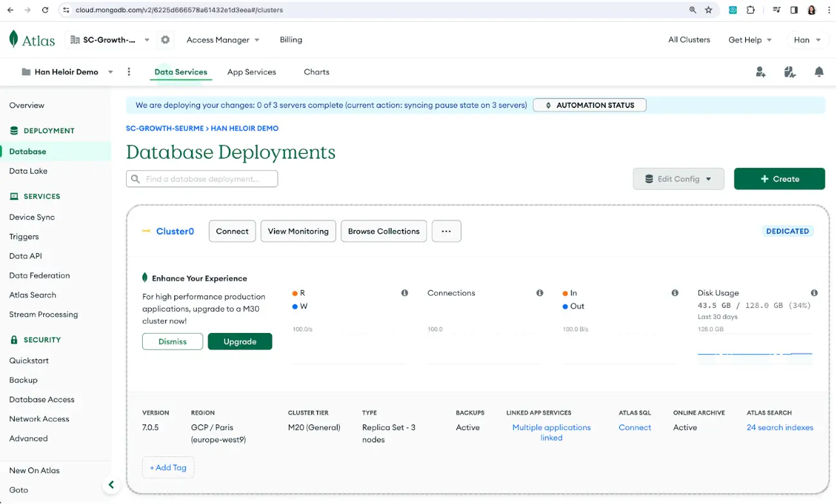
Task: Open Cluster0 options with the ellipsis icon
Action: (x=446, y=231)
